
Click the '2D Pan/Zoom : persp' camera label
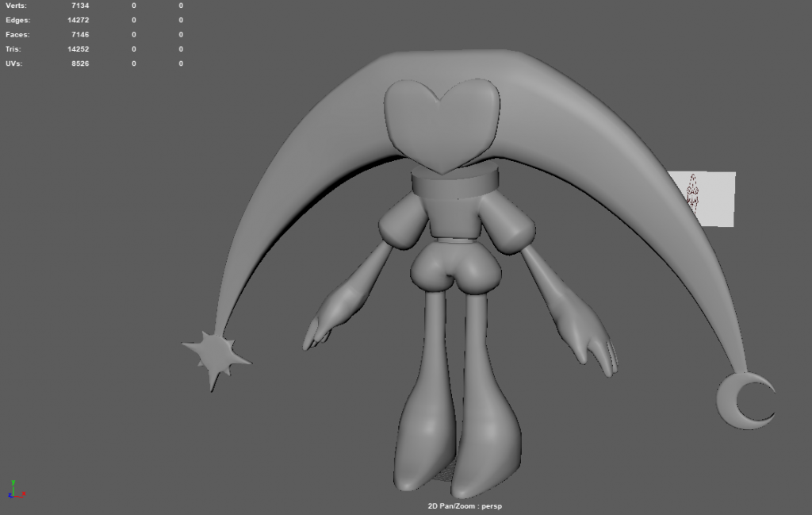click(x=465, y=506)
